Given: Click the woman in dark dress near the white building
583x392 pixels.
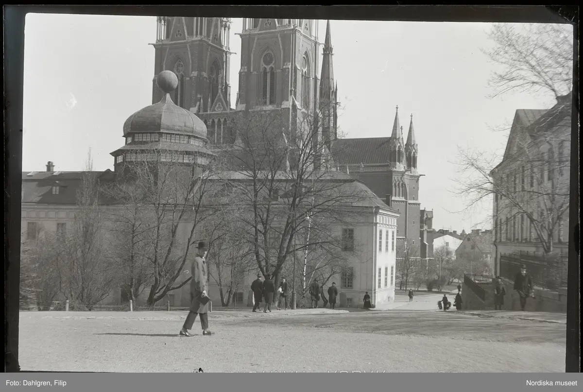Looking at the screenshot, I should point(367,301).
